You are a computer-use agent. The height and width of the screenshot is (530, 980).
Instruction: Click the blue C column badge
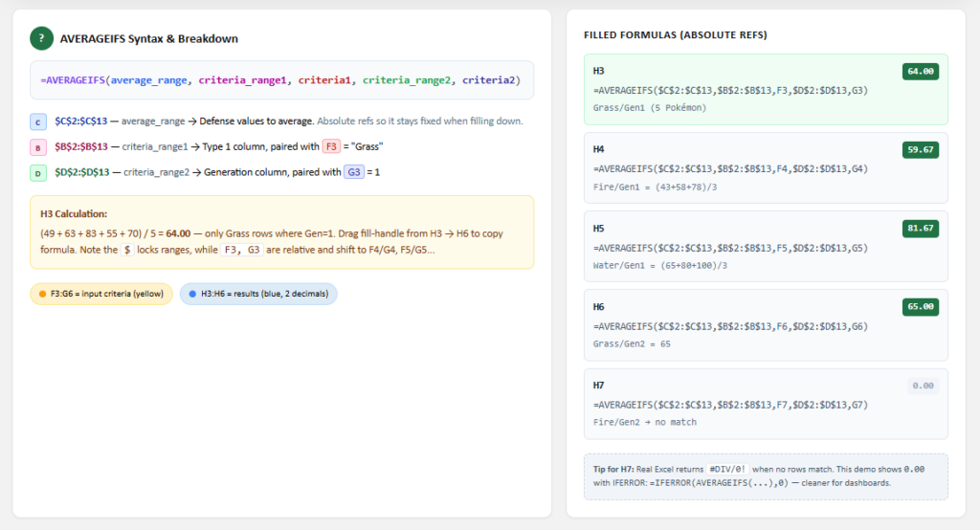pyautogui.click(x=38, y=121)
